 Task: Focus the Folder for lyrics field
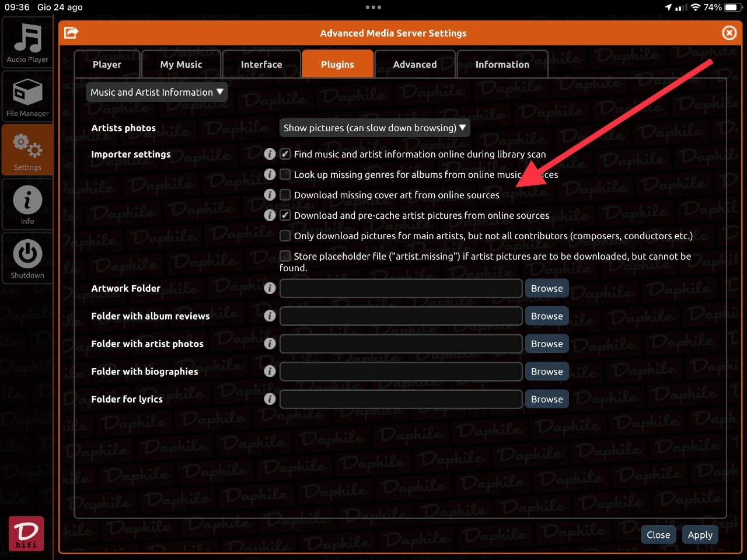[x=401, y=399]
